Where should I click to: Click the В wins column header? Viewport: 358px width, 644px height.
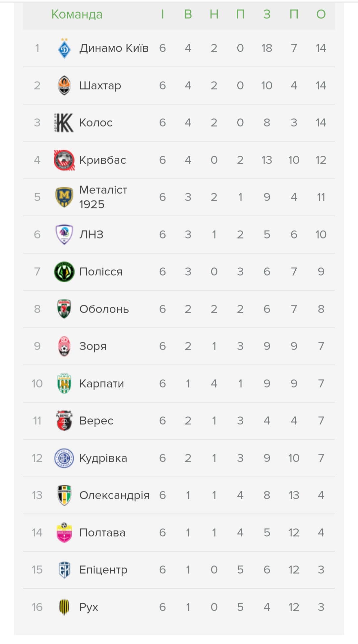(188, 14)
